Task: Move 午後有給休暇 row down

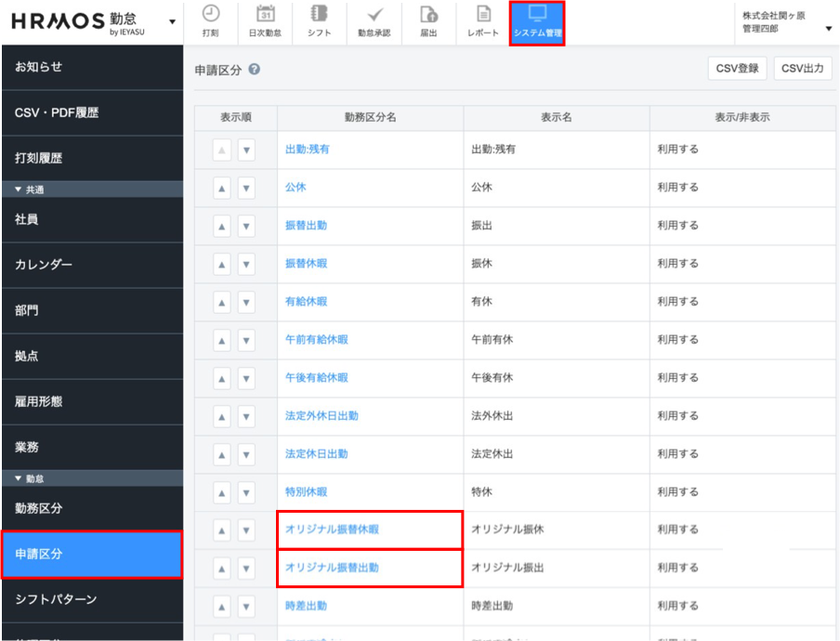Action: [x=246, y=379]
